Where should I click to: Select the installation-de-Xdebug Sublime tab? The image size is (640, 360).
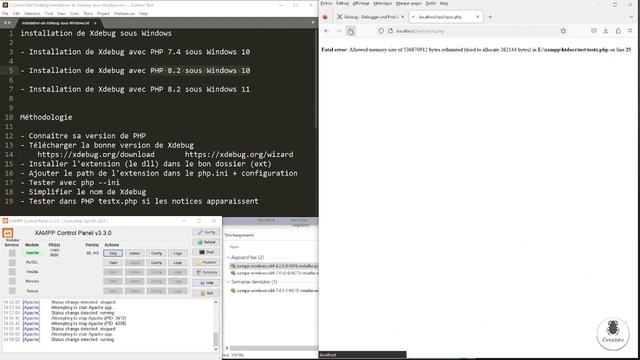(x=56, y=23)
